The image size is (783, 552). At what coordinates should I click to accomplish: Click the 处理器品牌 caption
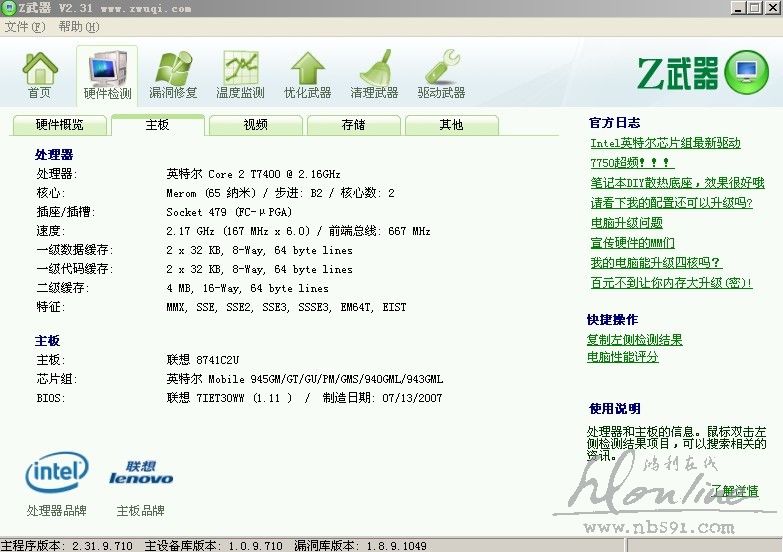coord(56,511)
